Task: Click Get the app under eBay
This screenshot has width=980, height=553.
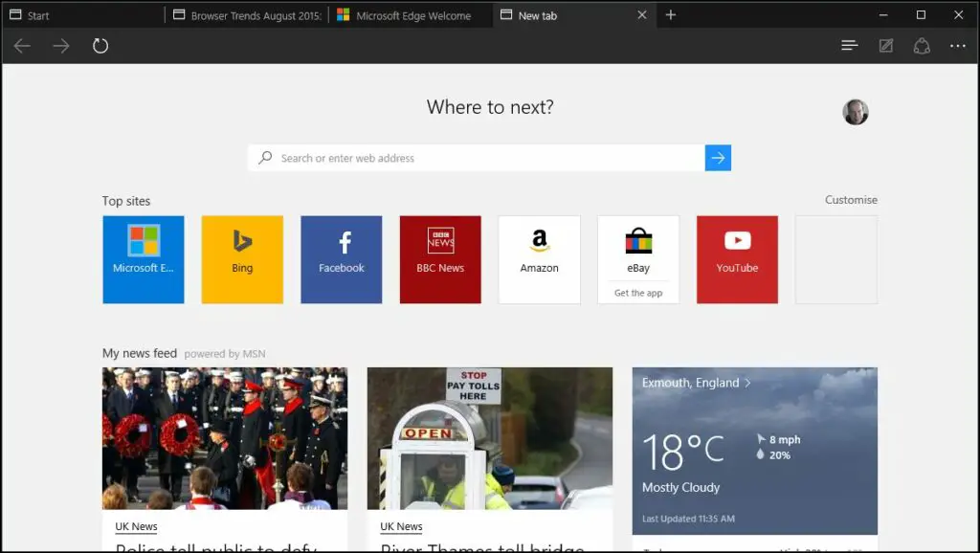Action: pos(638,293)
